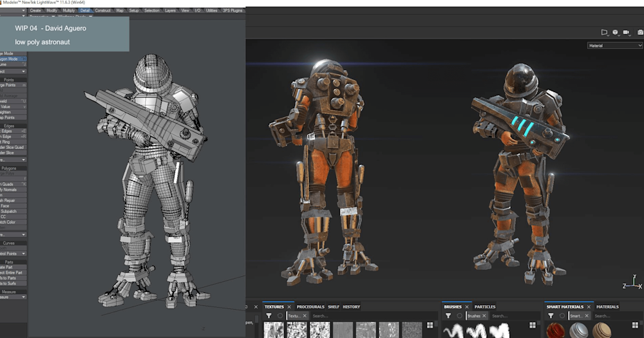The image size is (644, 338).
Task: Click the grid view icon in Textures panel
Action: point(430,325)
